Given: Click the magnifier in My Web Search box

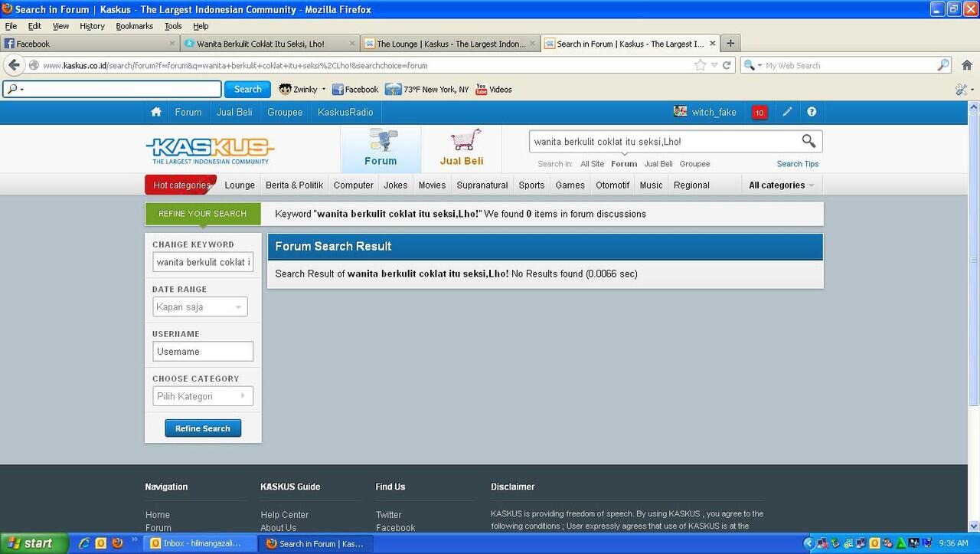Looking at the screenshot, I should pyautogui.click(x=943, y=65).
